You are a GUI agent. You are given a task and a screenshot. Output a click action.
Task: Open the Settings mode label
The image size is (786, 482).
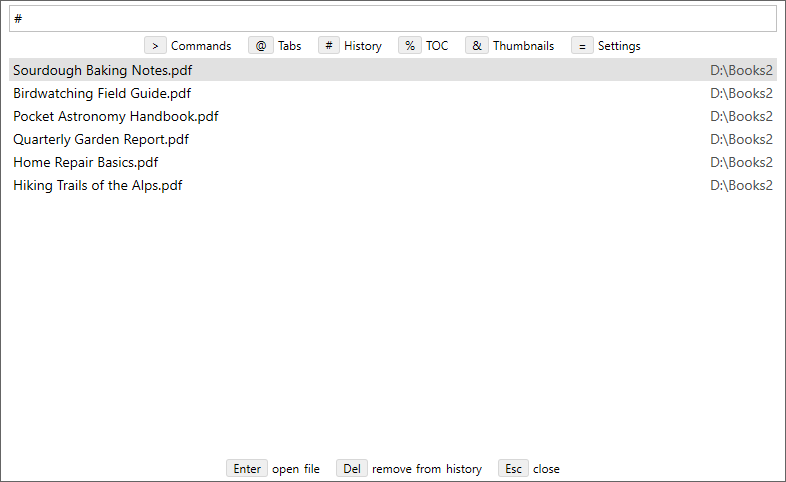coord(619,46)
